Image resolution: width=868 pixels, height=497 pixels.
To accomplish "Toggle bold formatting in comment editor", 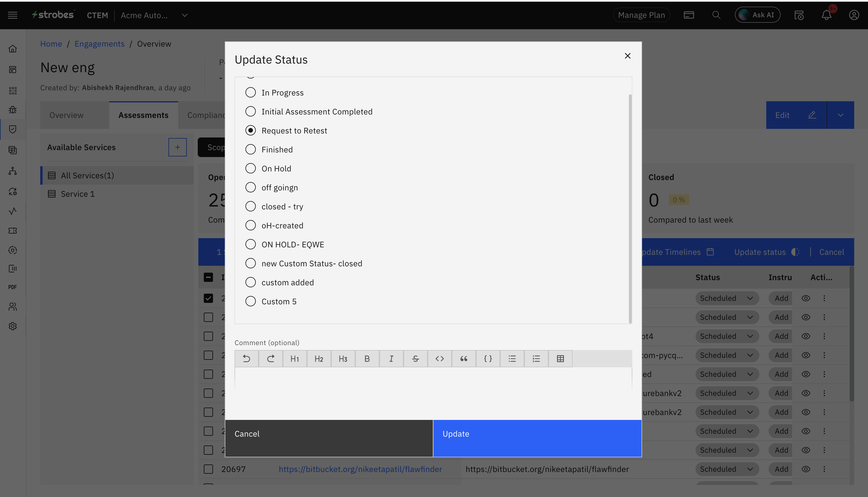I will click(x=367, y=358).
